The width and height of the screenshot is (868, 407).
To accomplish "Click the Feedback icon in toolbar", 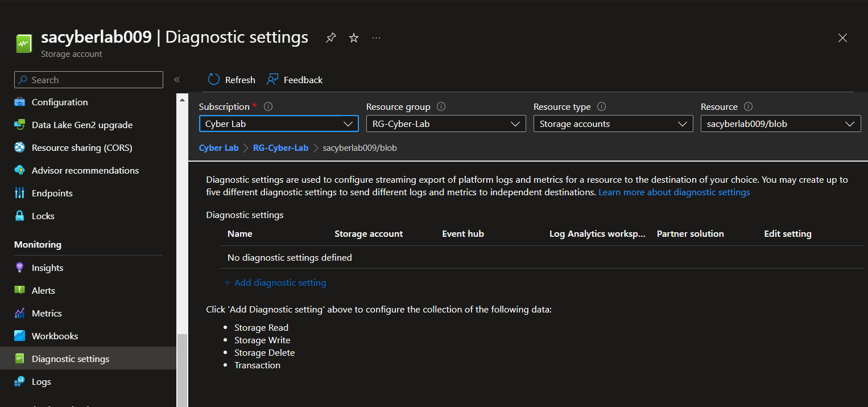I will [272, 80].
